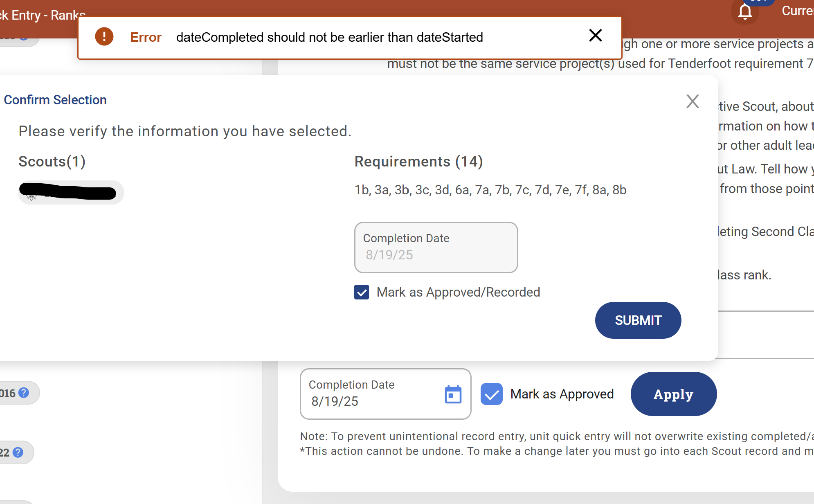Click the requirements list 1b through 8b
The height and width of the screenshot is (504, 814).
tap(490, 190)
